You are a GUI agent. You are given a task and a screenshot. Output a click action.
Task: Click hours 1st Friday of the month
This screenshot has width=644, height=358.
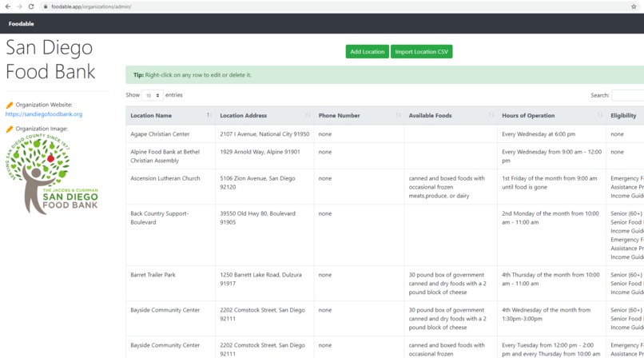pos(550,183)
